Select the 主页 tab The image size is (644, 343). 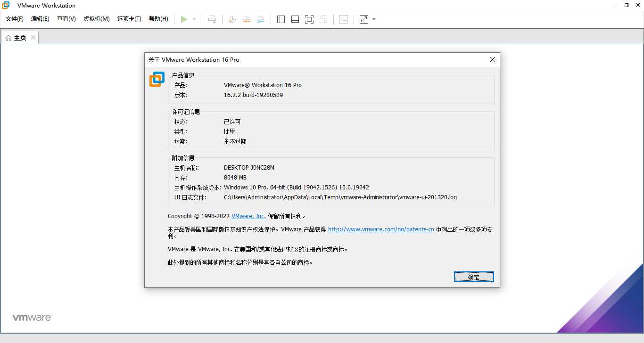(20, 37)
